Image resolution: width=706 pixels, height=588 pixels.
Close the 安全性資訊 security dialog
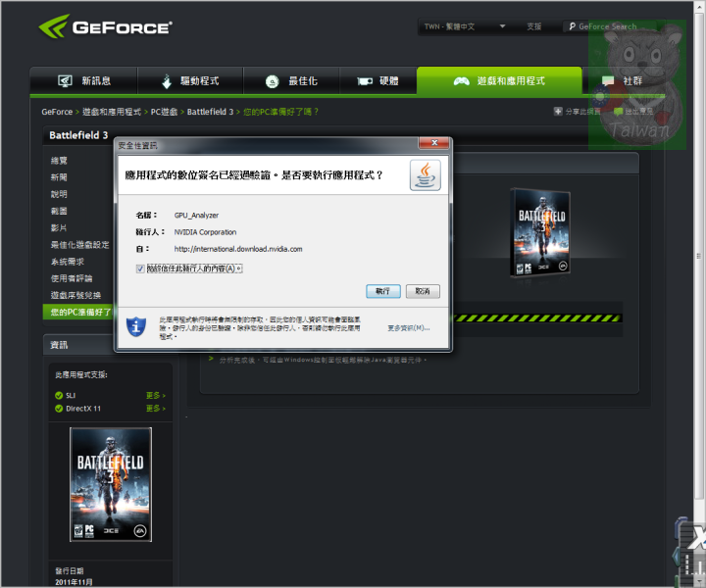[434, 143]
